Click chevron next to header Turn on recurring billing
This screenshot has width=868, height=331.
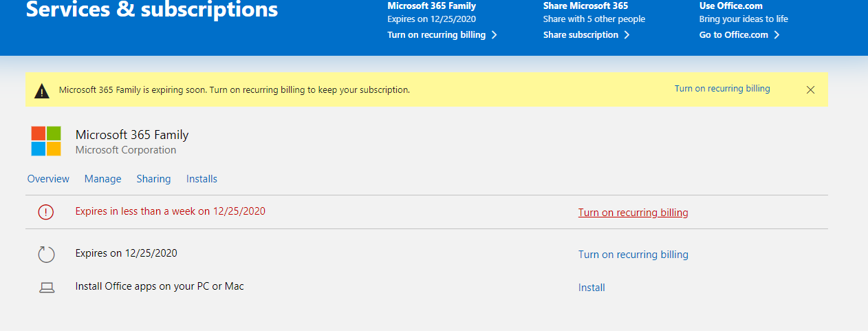point(495,35)
